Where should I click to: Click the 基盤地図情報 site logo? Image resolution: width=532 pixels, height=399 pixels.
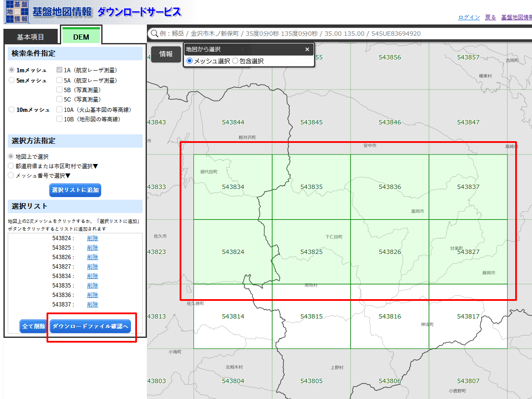[x=17, y=12]
